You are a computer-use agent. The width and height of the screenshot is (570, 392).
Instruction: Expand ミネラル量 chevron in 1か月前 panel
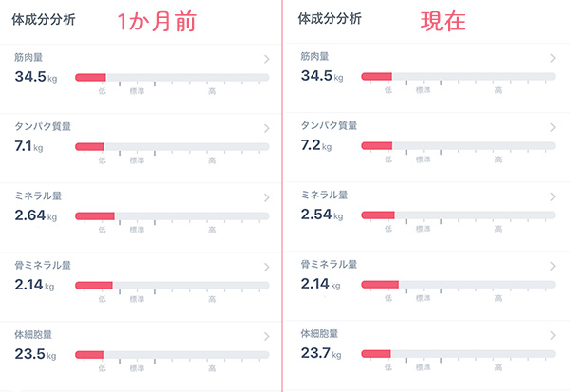click(x=266, y=197)
